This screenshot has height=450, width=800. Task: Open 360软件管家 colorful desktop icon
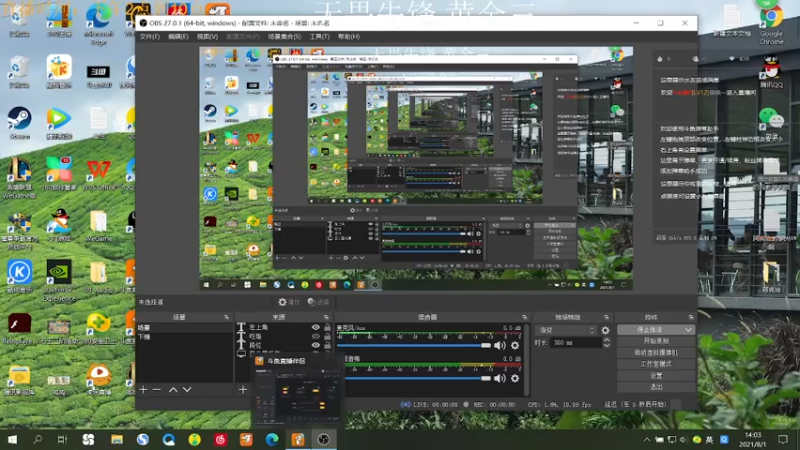pos(59,174)
